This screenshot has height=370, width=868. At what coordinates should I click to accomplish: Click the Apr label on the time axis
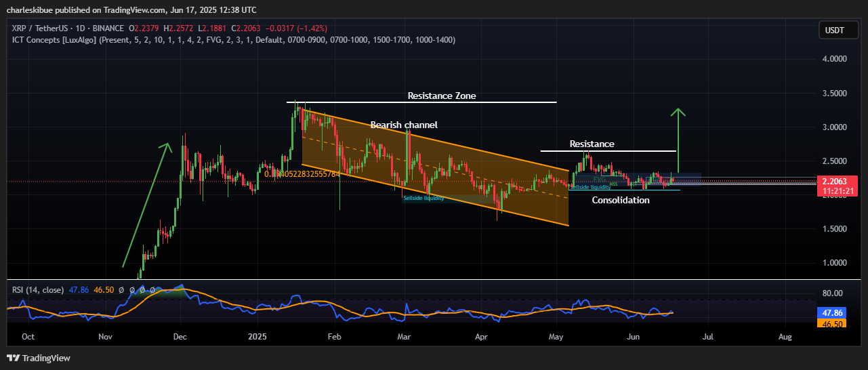click(x=482, y=336)
